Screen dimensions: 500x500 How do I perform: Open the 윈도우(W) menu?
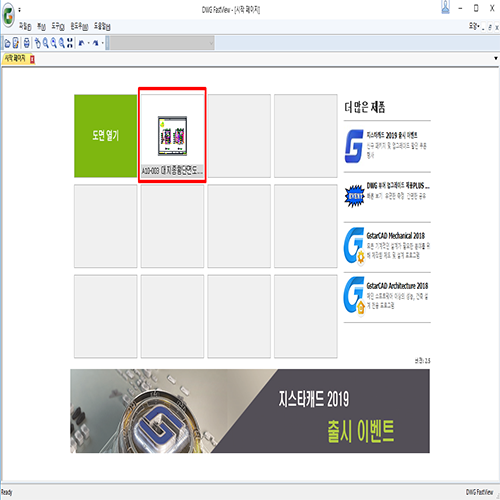click(79, 26)
